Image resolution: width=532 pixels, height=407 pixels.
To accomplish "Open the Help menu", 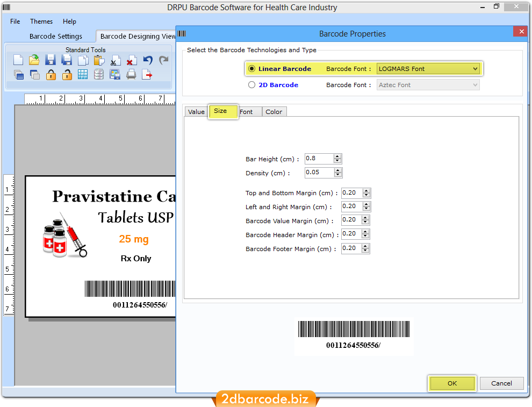I will (69, 22).
